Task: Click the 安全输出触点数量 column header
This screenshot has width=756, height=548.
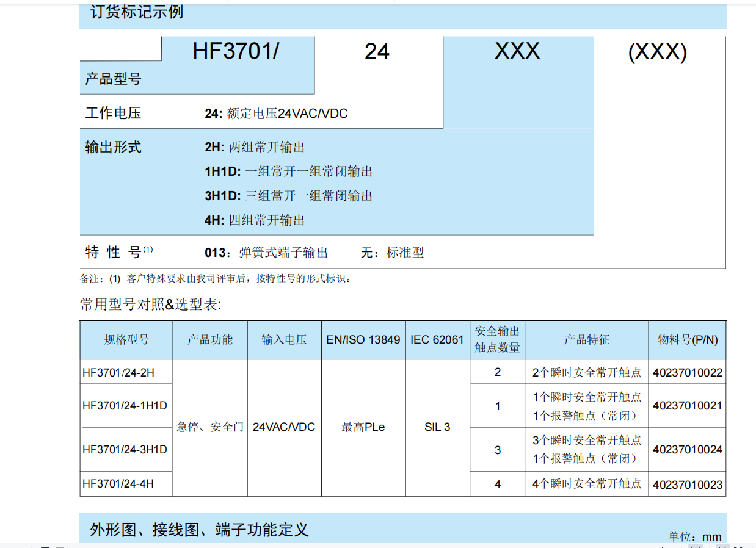Action: (498, 339)
